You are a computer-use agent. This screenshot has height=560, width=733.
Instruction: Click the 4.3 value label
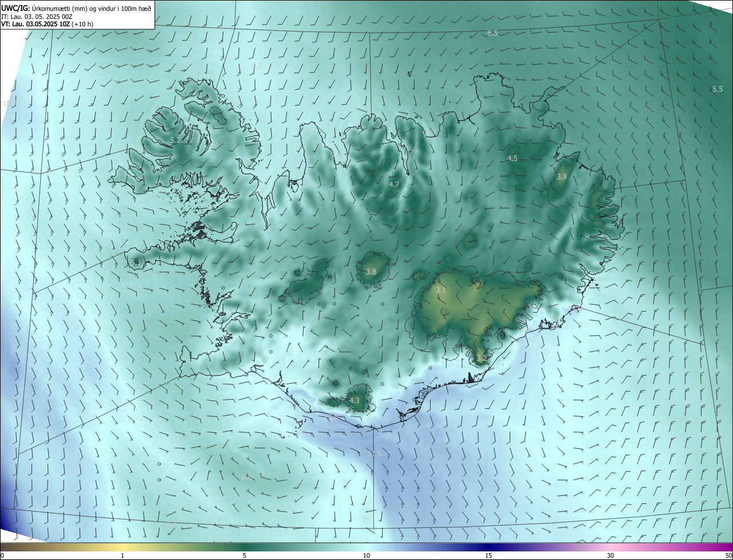(354, 401)
